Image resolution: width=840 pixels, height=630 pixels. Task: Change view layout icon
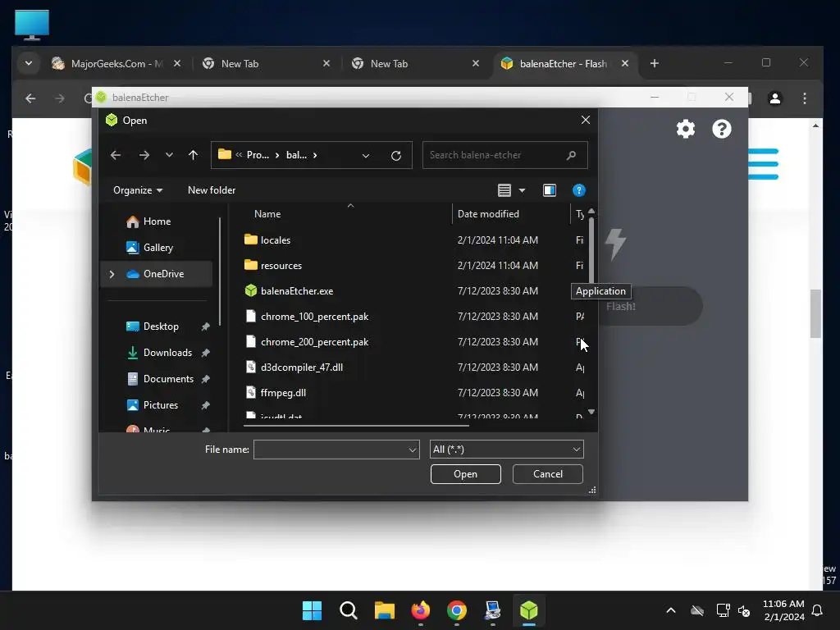pos(504,190)
